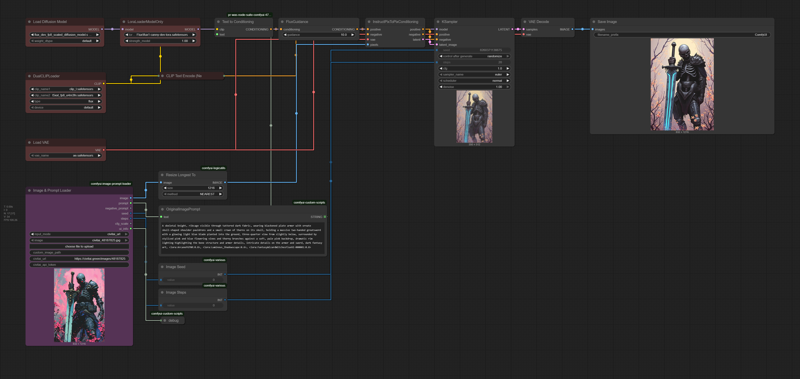The width and height of the screenshot is (800, 379).
Task: Click the collapse dot on Save Image node
Action: (x=594, y=22)
